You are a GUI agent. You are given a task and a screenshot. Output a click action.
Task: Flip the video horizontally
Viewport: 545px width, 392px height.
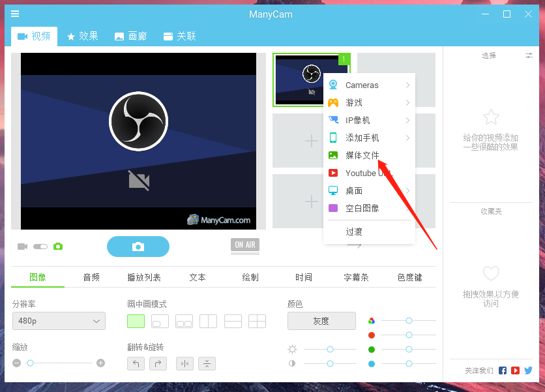pos(185,364)
